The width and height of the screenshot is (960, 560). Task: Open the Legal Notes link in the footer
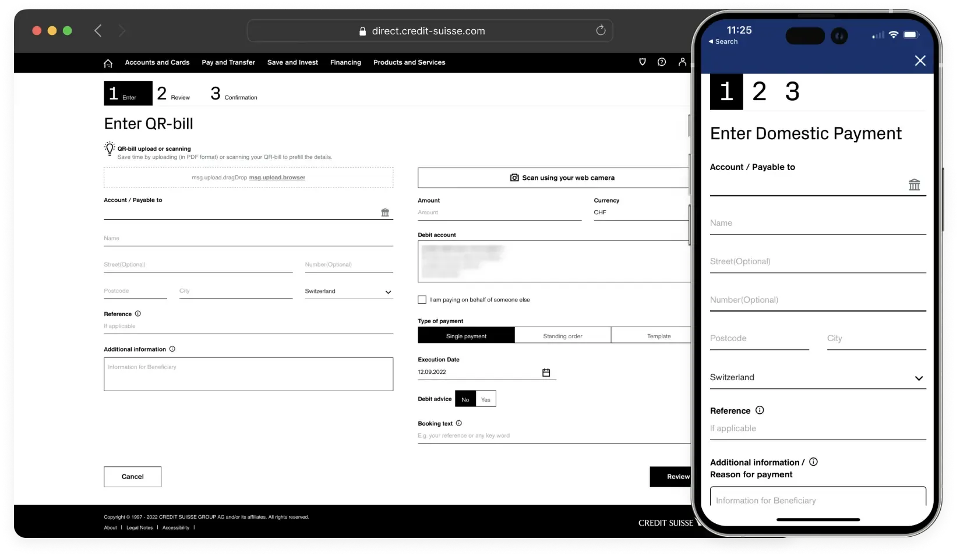(x=139, y=527)
